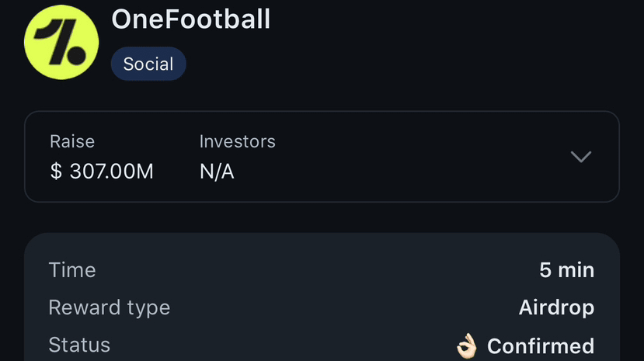Click the Status row label
This screenshot has width=644, height=361.
pyautogui.click(x=79, y=345)
